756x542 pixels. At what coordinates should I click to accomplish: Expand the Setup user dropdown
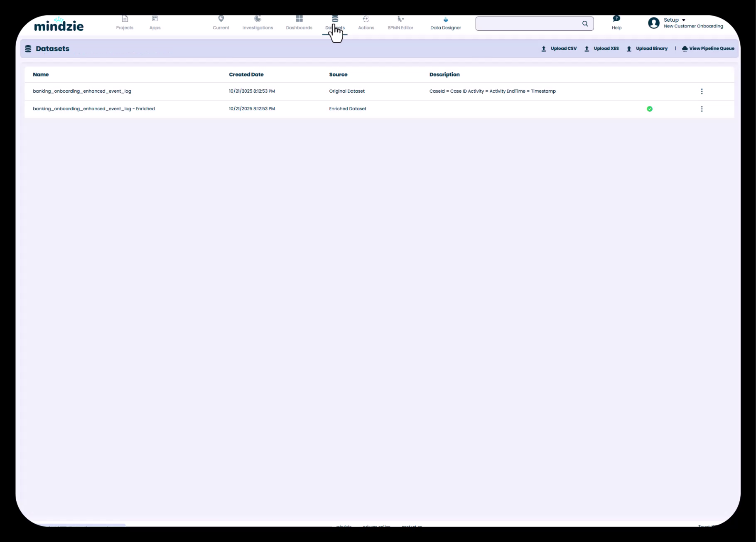[x=675, y=20]
